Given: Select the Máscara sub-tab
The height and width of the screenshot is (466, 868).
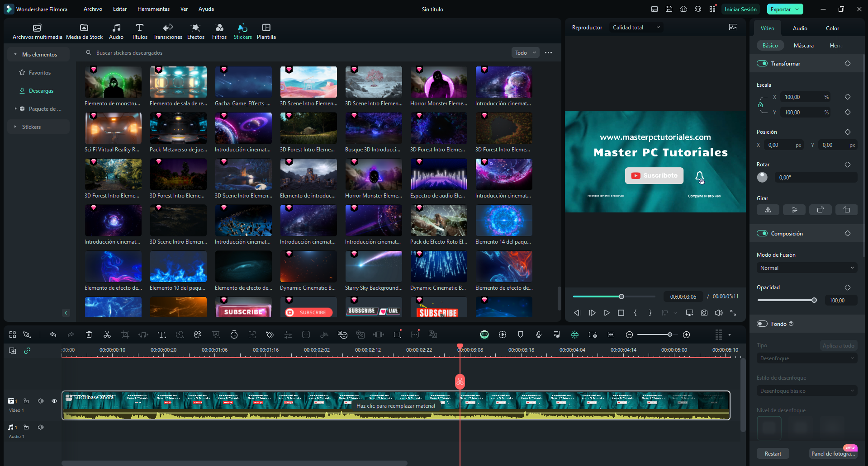Looking at the screenshot, I should click(x=803, y=46).
